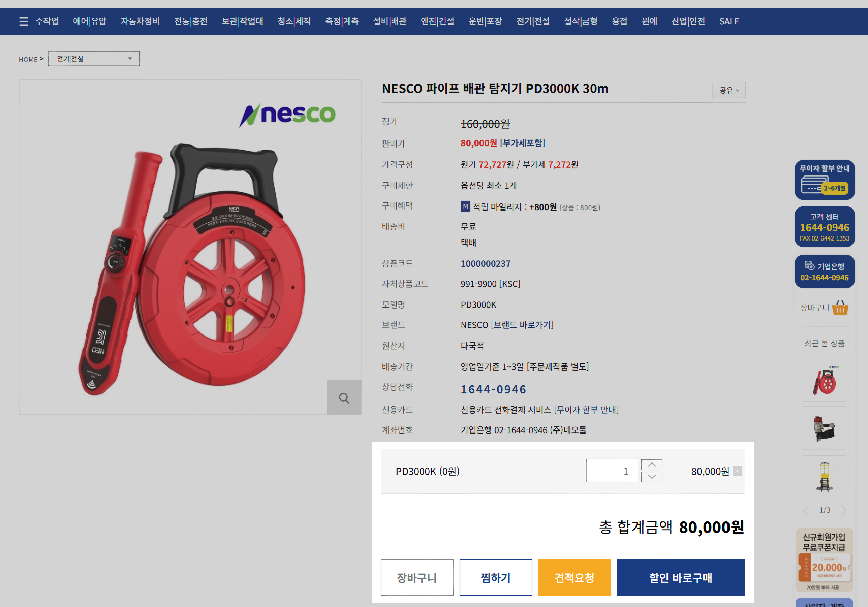Expand the 전기|전설 breadcrumb dropdown

coord(94,59)
